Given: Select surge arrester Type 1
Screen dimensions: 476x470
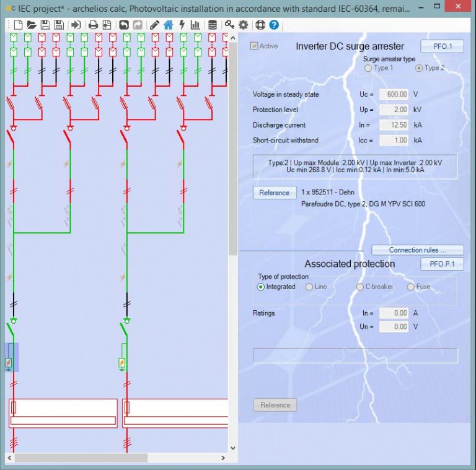Looking at the screenshot, I should 368,68.
